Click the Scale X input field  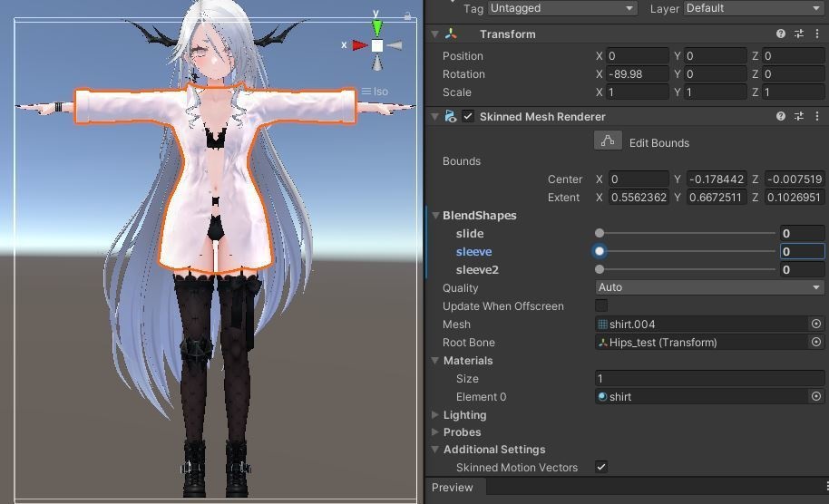tap(637, 92)
